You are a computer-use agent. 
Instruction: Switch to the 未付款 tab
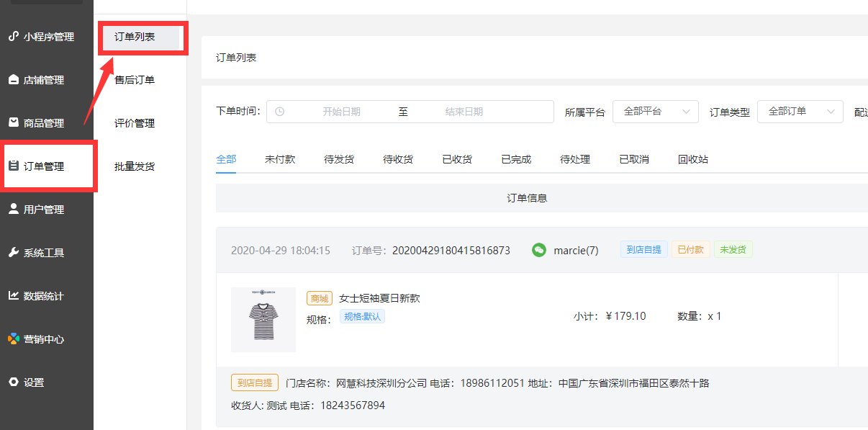(280, 159)
